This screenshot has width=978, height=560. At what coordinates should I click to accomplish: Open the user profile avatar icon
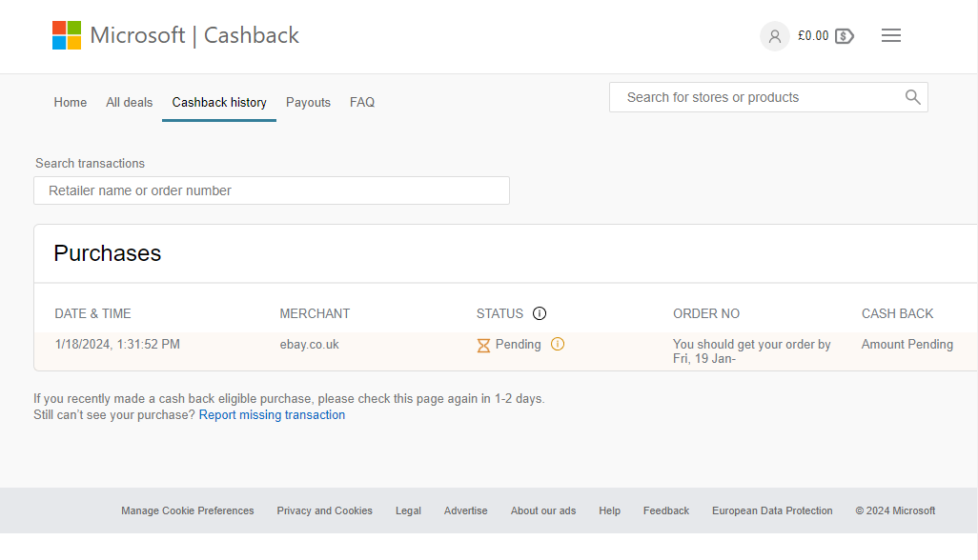tap(774, 36)
